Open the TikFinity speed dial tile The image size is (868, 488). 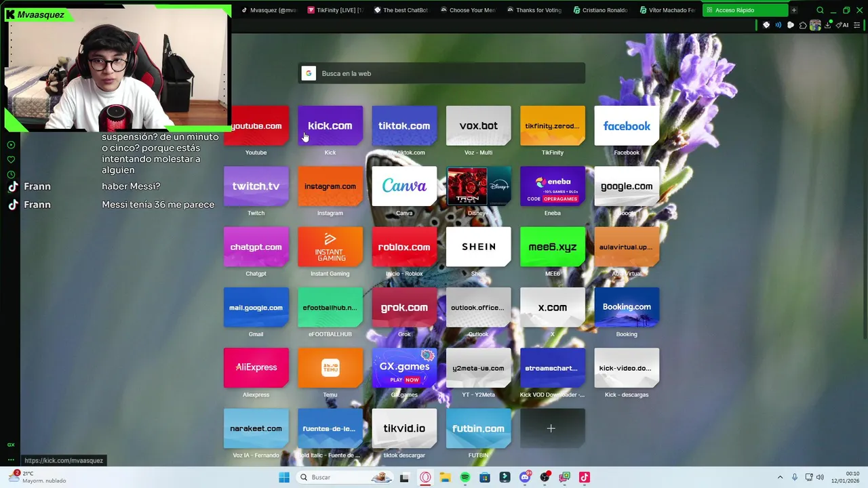click(553, 126)
